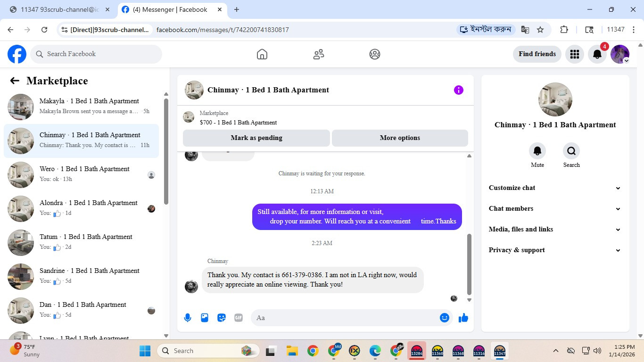Screen dimensions: 644x362
Task: Open the Groups icon in top navigation
Action: [x=375, y=54]
